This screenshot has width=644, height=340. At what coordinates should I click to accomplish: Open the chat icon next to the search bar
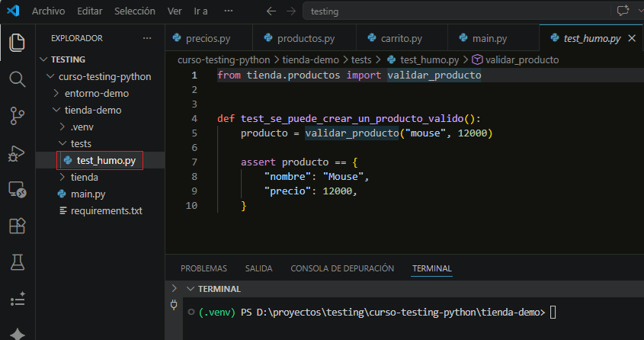(x=623, y=11)
